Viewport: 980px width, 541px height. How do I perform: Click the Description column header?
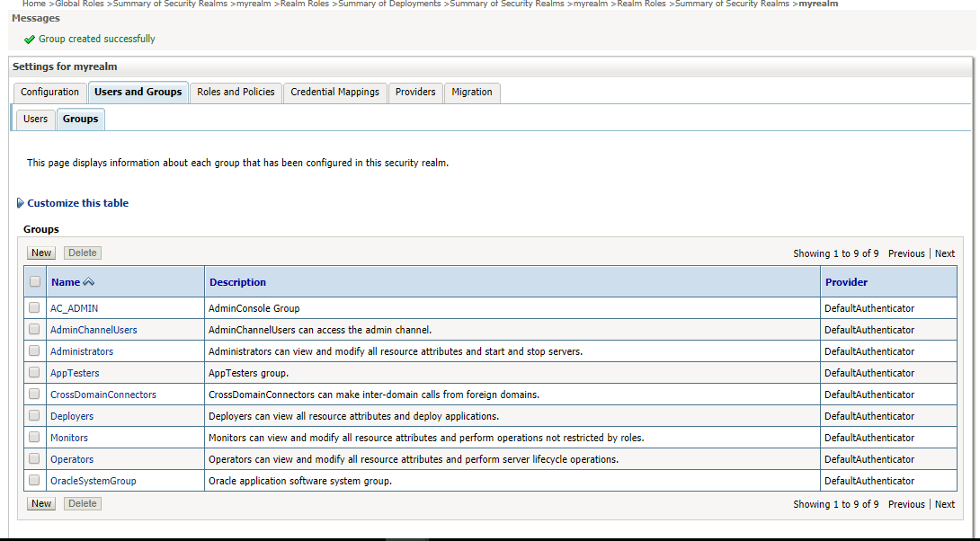click(237, 282)
